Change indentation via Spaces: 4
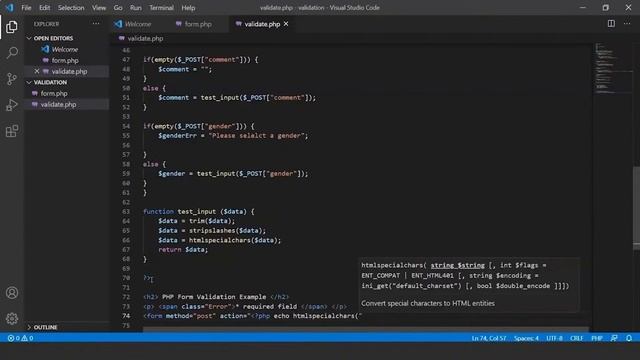The width and height of the screenshot is (640, 360). pyautogui.click(x=526, y=338)
